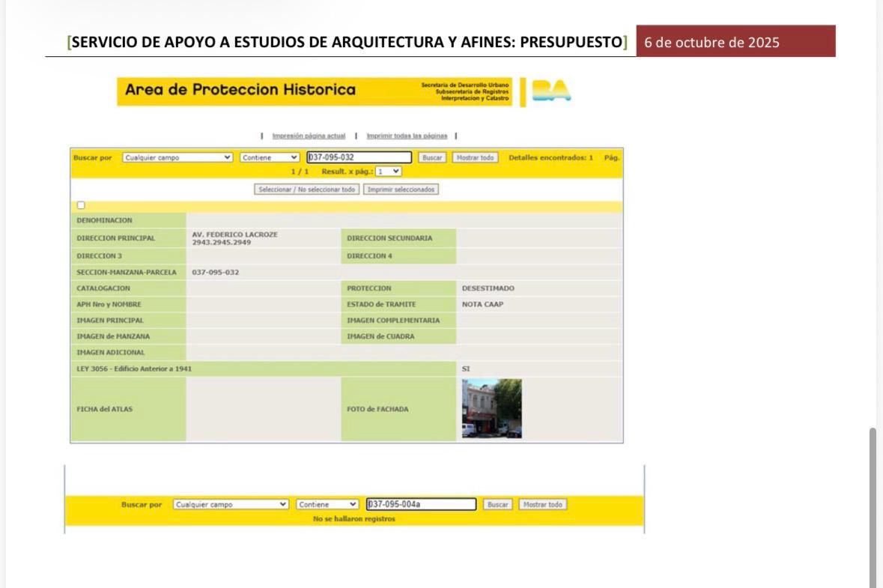Open the top 'Cualquier campo' dropdown
This screenshot has height=588, width=883.
point(178,158)
